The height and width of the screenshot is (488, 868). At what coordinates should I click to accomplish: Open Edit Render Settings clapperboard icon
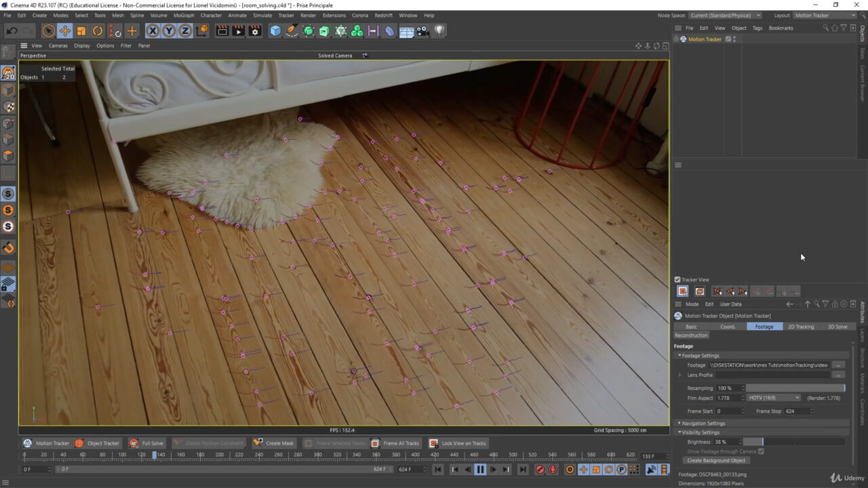(255, 30)
